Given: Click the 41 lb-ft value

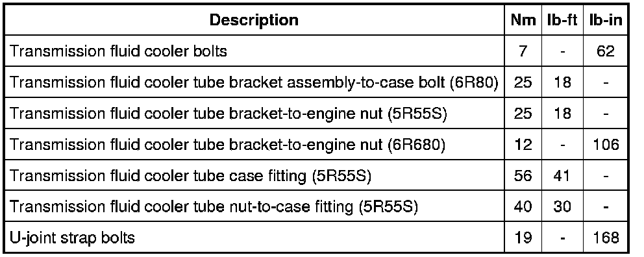Looking at the screenshot, I should coord(562,176).
